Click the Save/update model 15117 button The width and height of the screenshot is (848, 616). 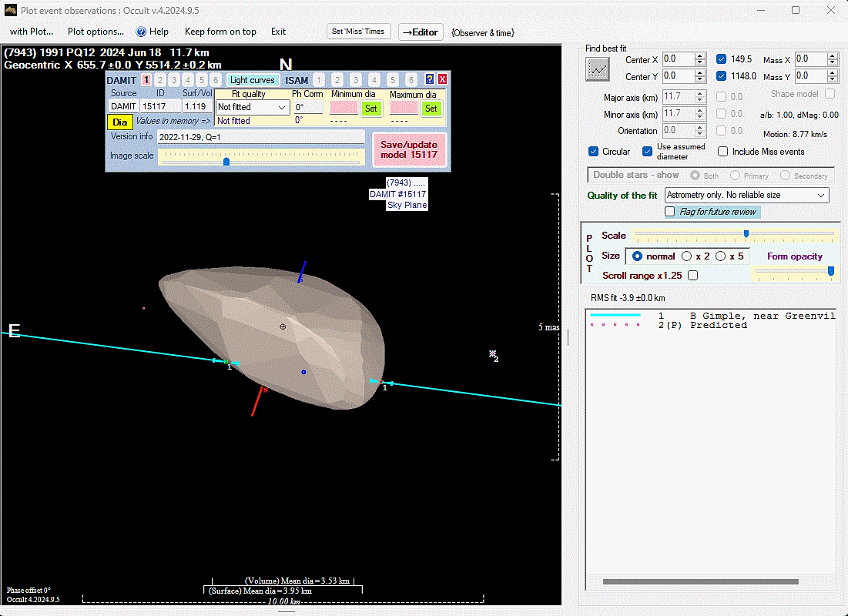click(409, 149)
